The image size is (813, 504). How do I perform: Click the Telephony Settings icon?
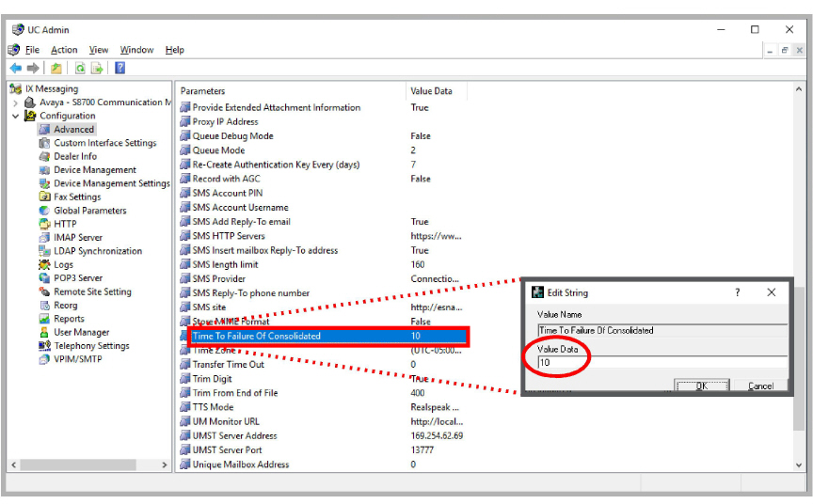pos(44,345)
